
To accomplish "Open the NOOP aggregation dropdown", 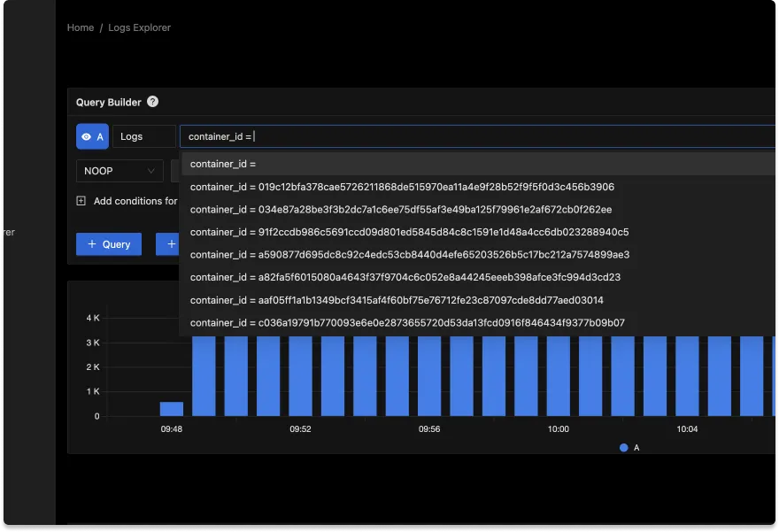I will click(120, 171).
